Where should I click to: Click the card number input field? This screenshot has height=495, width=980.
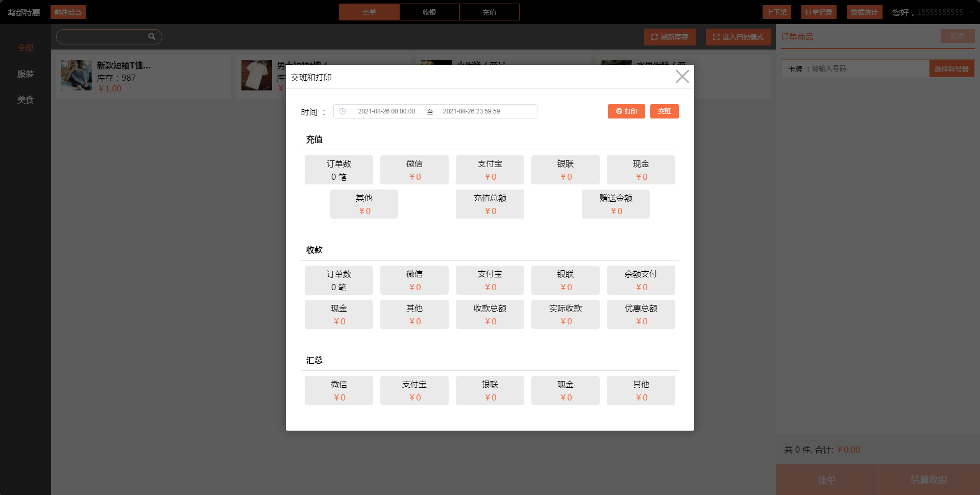tap(869, 68)
